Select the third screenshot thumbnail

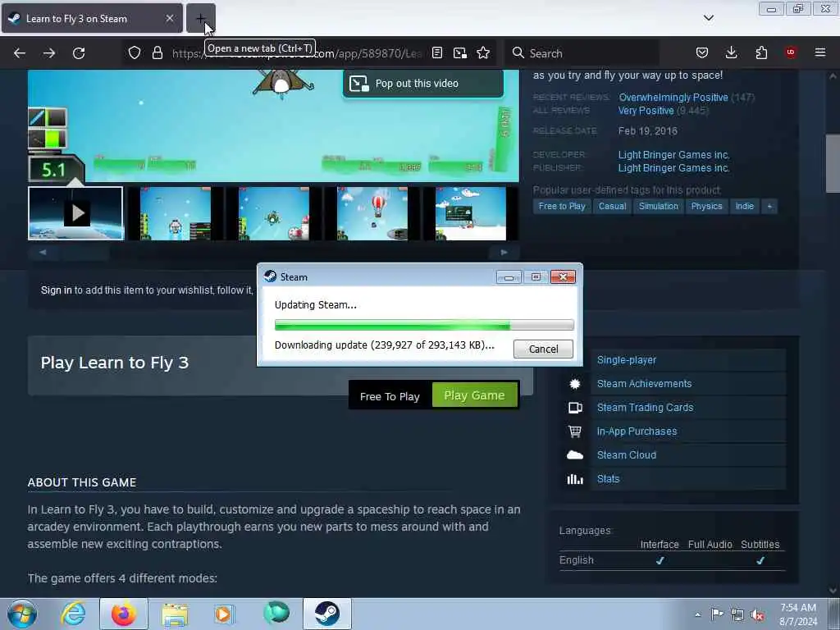click(x=274, y=213)
